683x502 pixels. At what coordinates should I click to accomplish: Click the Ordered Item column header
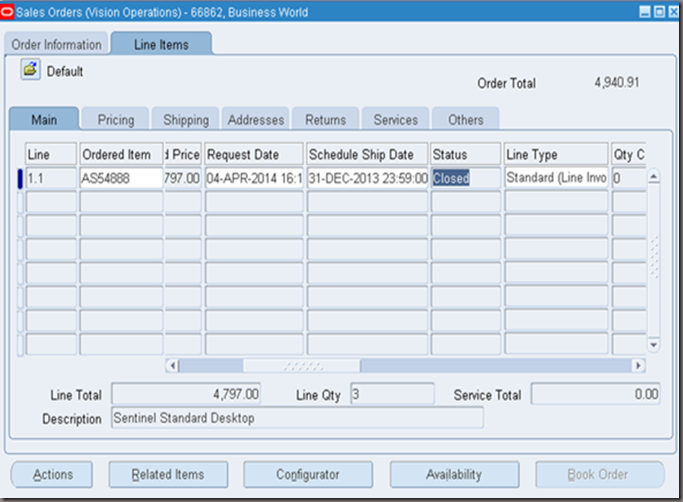point(122,154)
